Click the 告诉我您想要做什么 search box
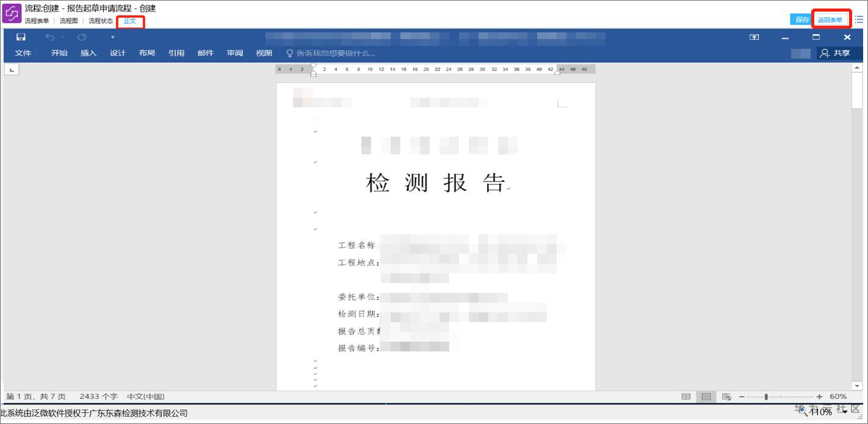 pyautogui.click(x=336, y=53)
